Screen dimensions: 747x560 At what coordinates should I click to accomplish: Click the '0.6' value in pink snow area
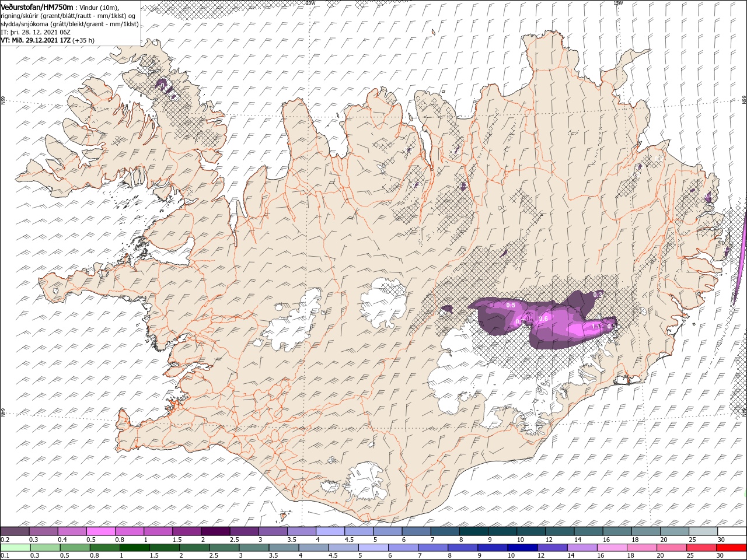(543, 318)
